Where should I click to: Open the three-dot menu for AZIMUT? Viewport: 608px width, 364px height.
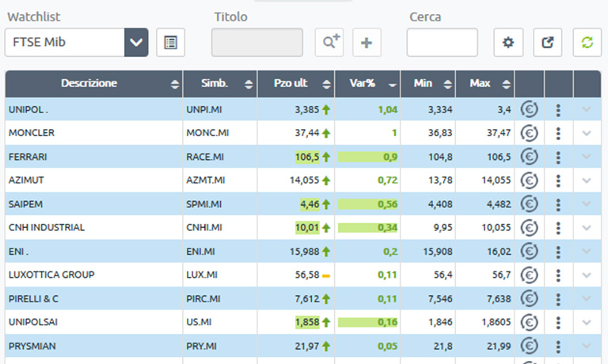coord(558,181)
